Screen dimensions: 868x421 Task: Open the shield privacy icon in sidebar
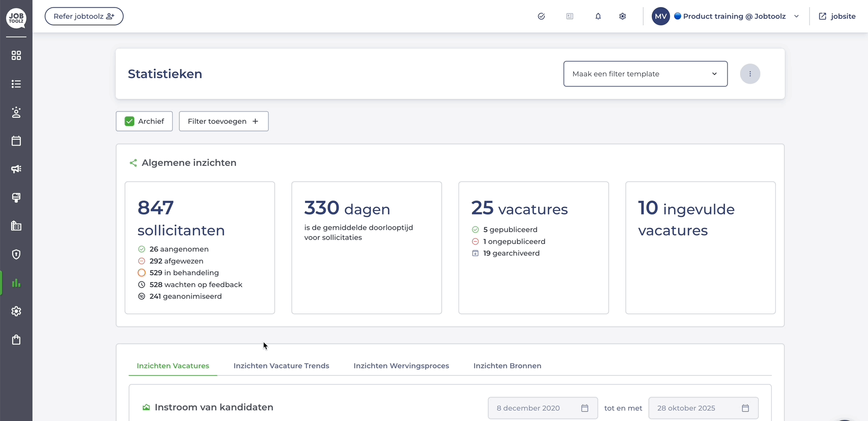tap(16, 254)
